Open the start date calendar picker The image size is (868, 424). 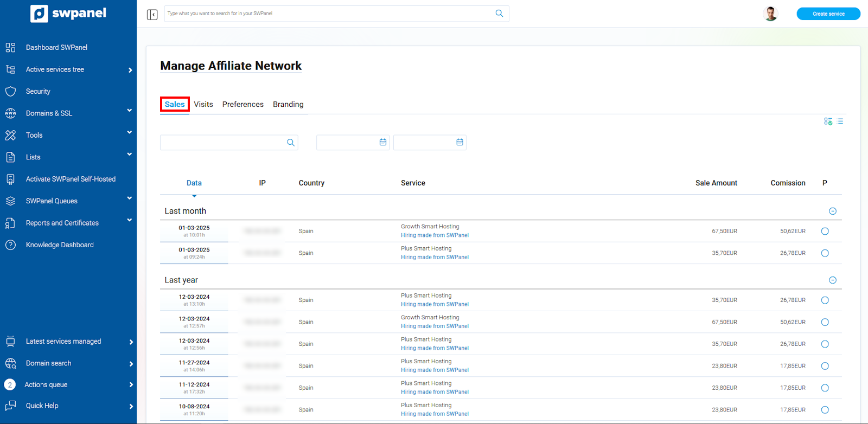383,142
